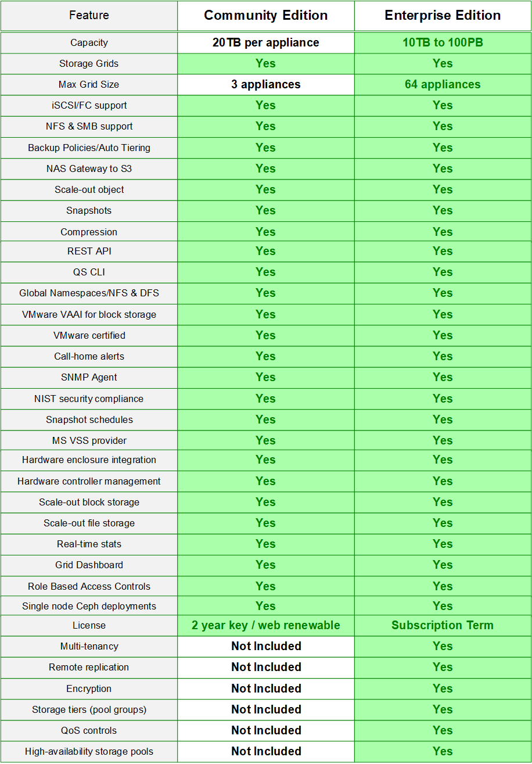This screenshot has height=764, width=532.
Task: Click the '3 appliances' grid size cell
Action: click(265, 84)
